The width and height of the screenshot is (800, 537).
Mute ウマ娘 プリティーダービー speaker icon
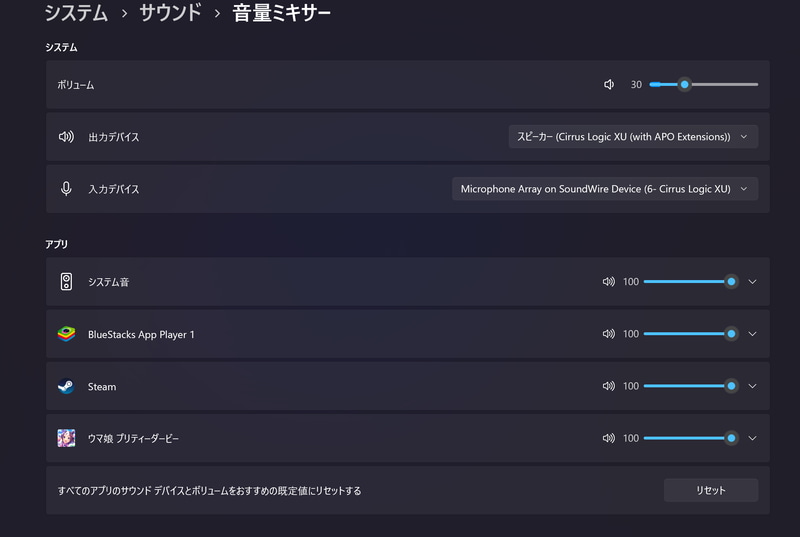click(609, 438)
